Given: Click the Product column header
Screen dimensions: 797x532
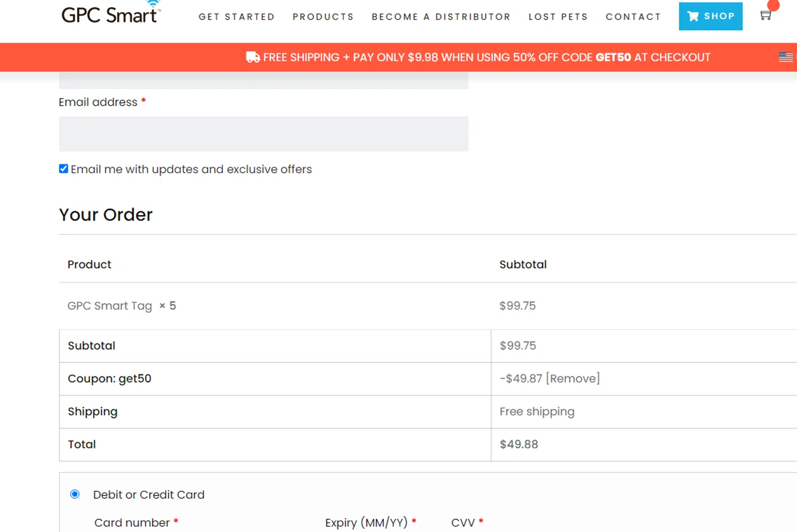Looking at the screenshot, I should coord(89,265).
